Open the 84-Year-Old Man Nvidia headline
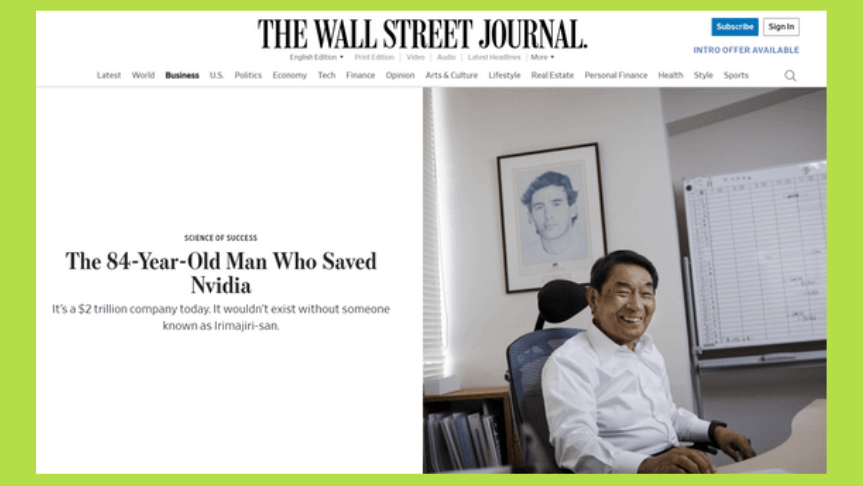The height and width of the screenshot is (486, 863). pyautogui.click(x=221, y=273)
